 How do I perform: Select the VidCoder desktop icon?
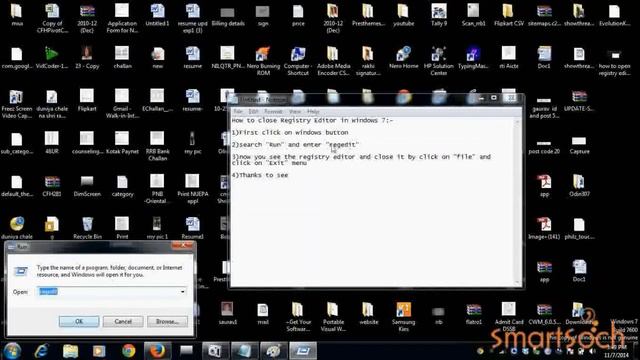51,58
